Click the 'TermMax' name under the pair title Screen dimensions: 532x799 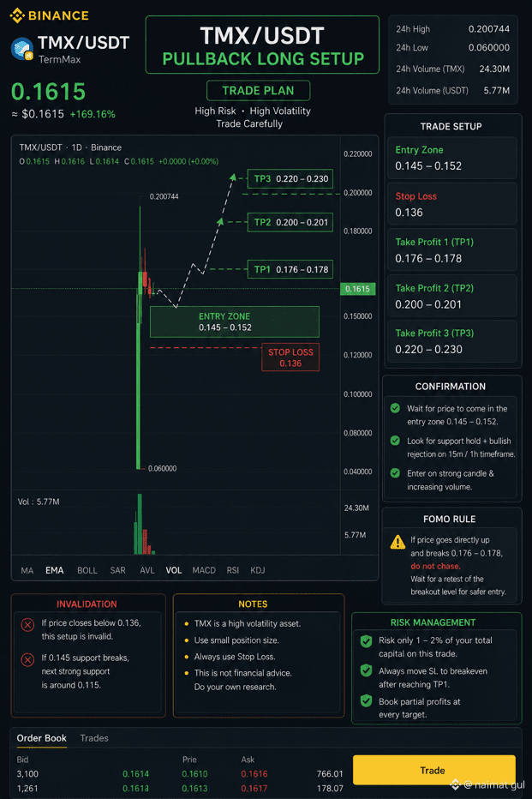pos(60,60)
